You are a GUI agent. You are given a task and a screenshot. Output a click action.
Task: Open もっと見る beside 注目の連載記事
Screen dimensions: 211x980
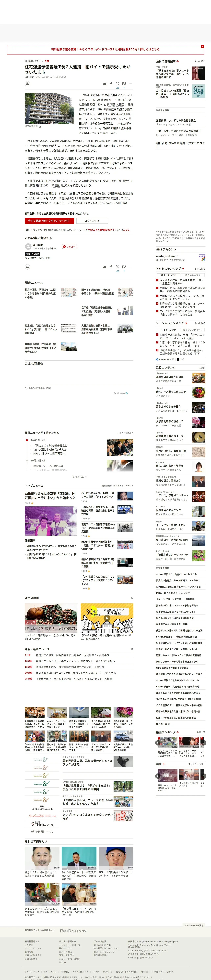pos(200,61)
